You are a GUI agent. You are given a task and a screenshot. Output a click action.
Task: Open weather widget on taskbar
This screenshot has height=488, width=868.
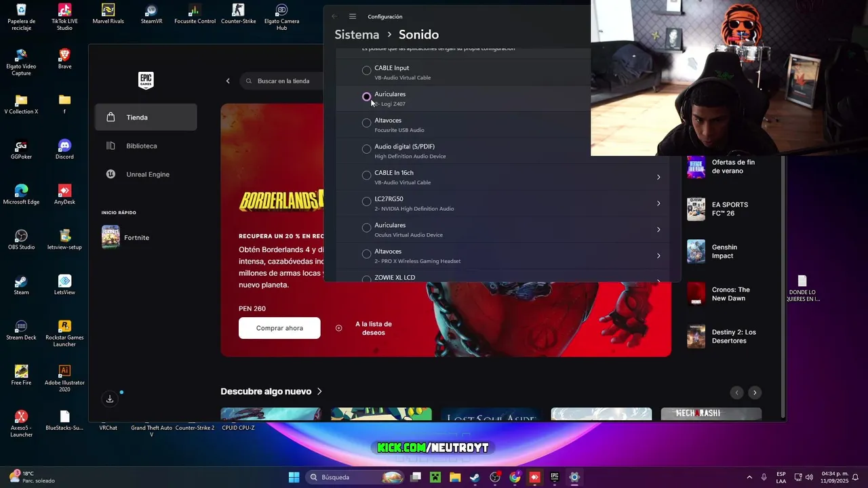pyautogui.click(x=32, y=477)
